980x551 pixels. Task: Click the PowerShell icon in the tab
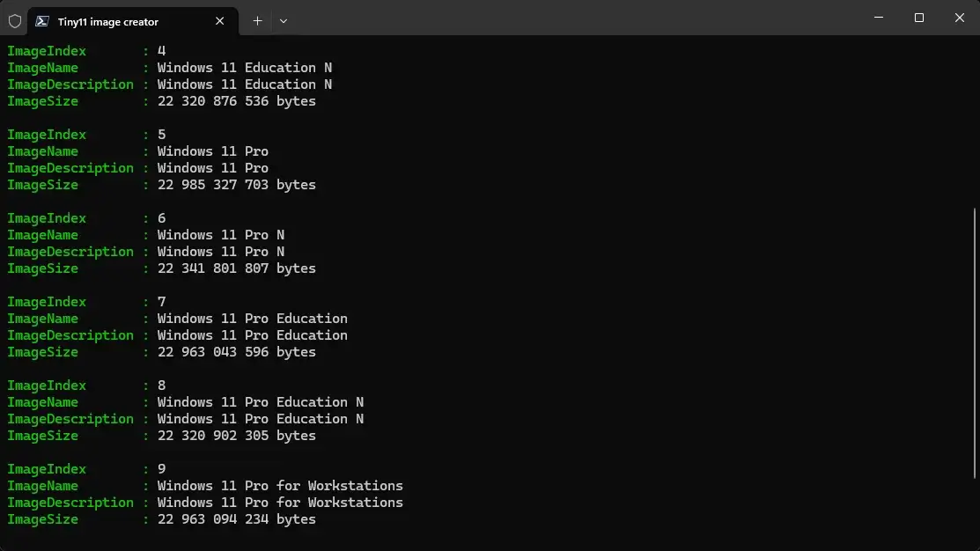click(42, 21)
